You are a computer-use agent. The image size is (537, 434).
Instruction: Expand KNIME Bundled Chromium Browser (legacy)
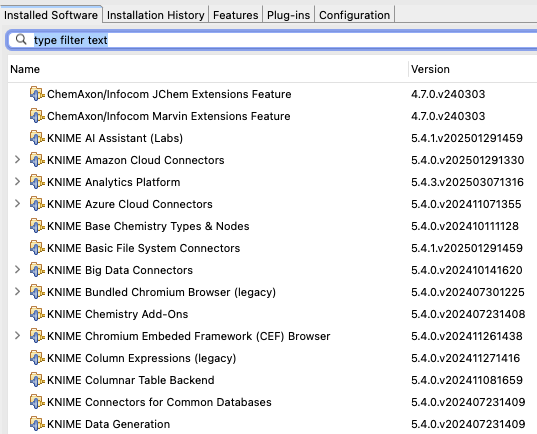coord(17,292)
